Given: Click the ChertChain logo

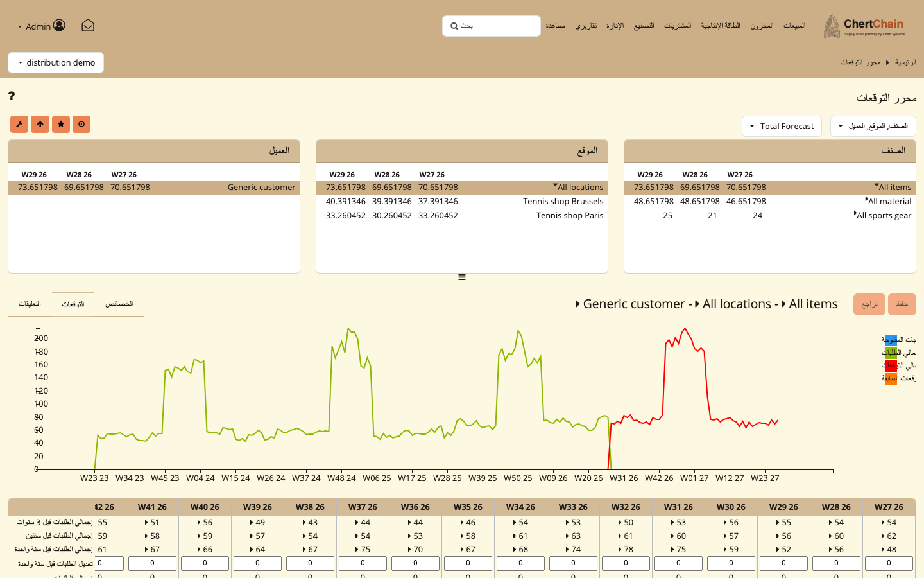Looking at the screenshot, I should (864, 26).
